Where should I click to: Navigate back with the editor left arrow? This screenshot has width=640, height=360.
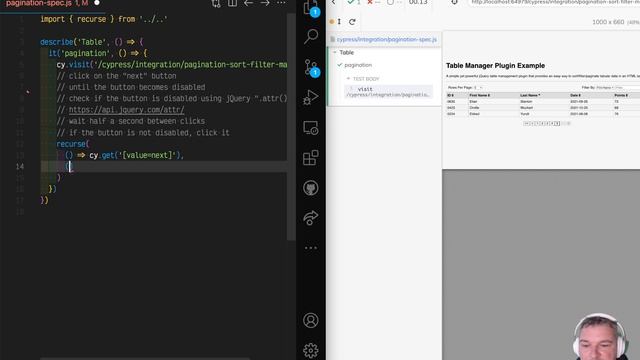(248, 3)
